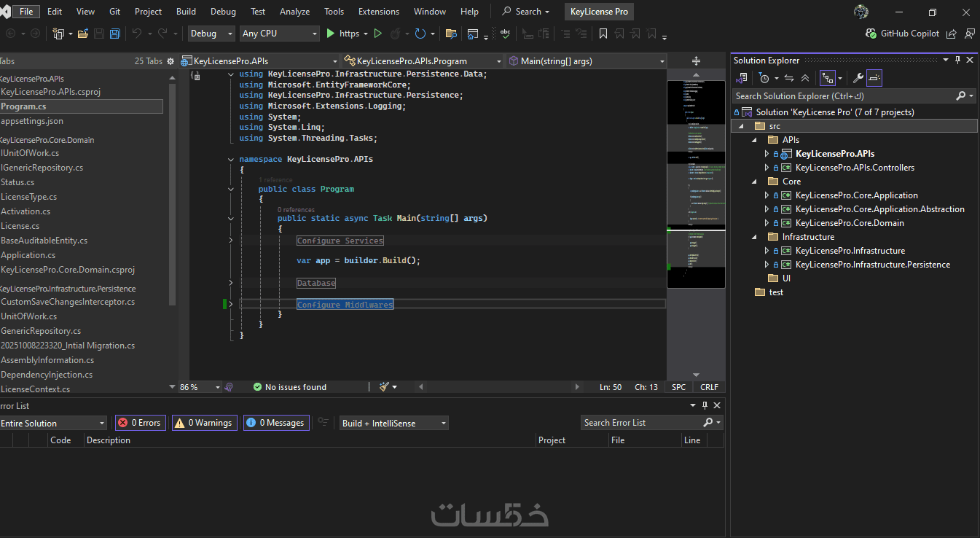Select the test folder in Solution Explorer
This screenshot has width=980, height=538.
coord(776,292)
